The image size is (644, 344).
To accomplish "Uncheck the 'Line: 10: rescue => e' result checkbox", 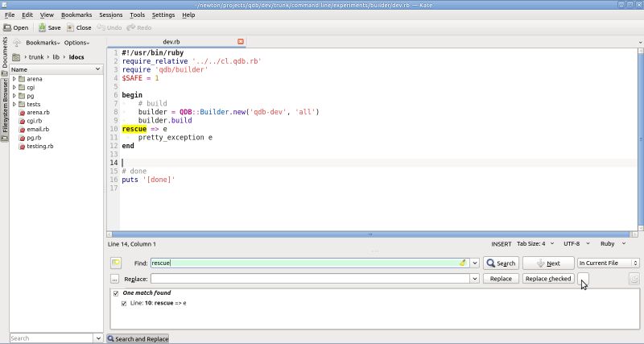I will click(x=124, y=304).
